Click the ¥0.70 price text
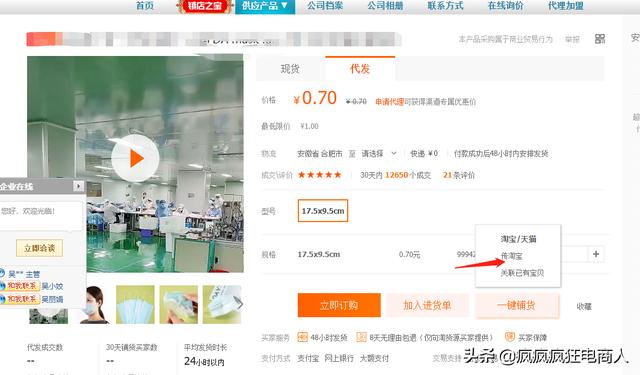Screen dimensions: 640x375 click(315, 98)
